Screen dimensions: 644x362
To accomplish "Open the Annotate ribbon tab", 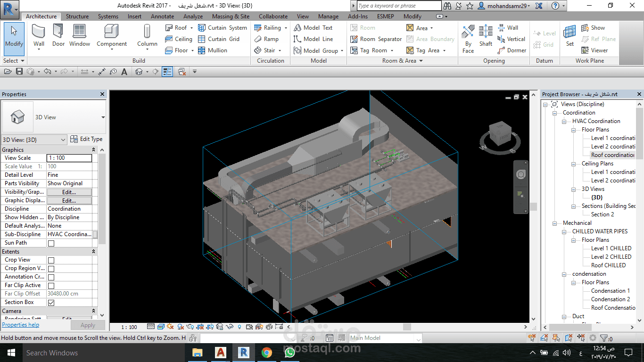I will (162, 16).
